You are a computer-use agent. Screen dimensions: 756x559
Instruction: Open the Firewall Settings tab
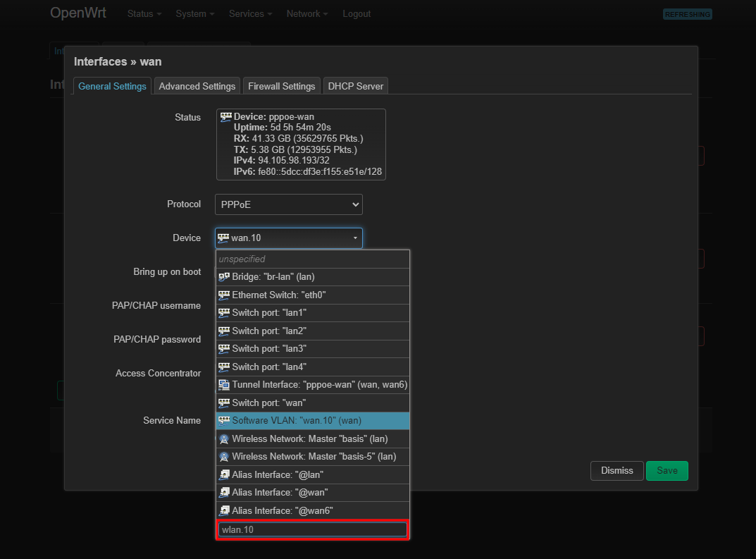[x=281, y=86]
